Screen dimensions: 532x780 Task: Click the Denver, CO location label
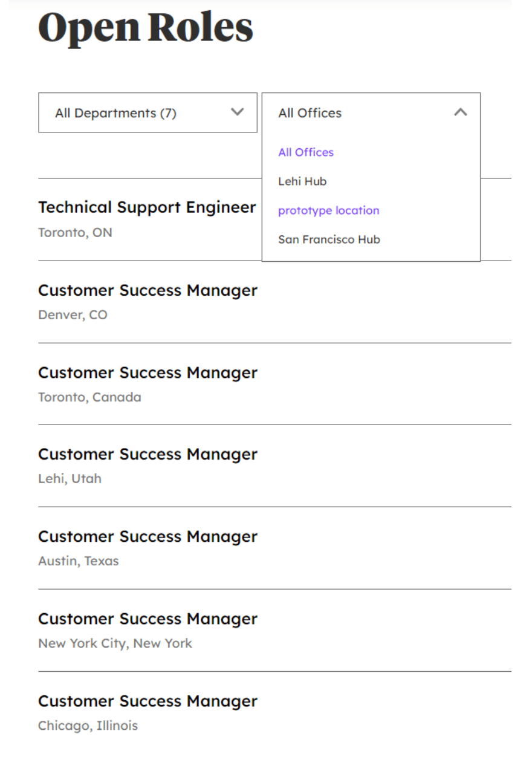point(73,315)
